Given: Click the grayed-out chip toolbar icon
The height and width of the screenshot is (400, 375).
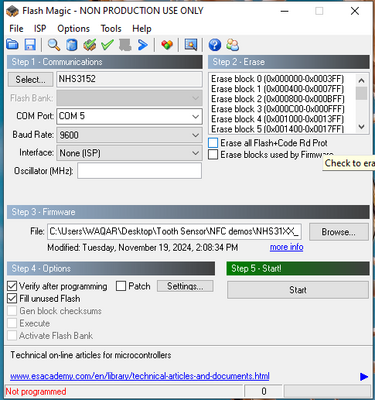Looking at the screenshot, I should click(125, 45).
